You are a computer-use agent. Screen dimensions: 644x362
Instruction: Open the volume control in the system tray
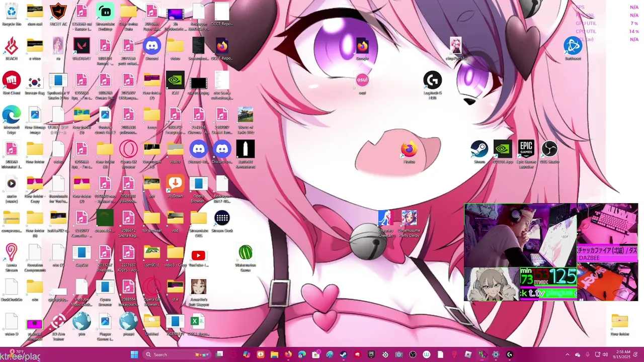click(605, 354)
